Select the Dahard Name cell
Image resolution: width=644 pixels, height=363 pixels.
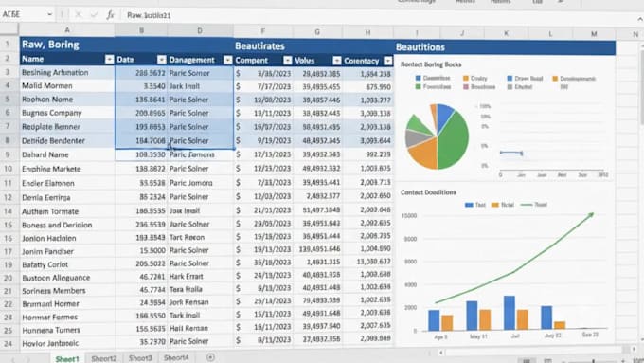pyautogui.click(x=67, y=154)
